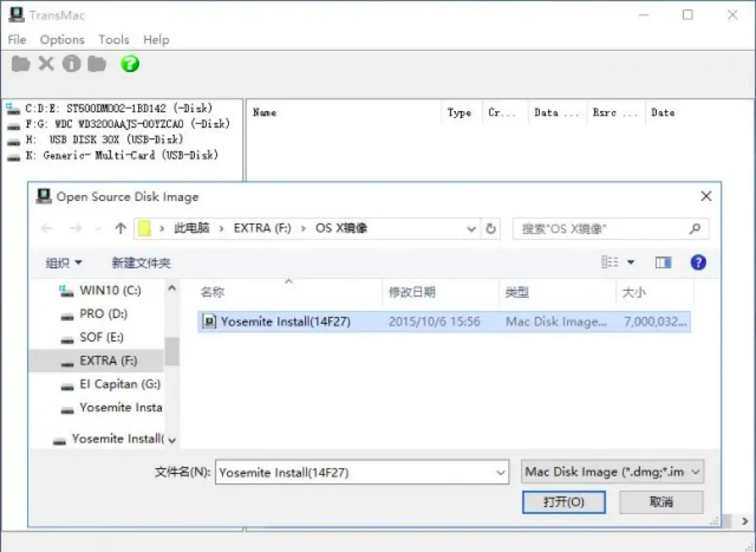Click the refresh icon beside address bar
The height and width of the screenshot is (552, 756).
pyautogui.click(x=491, y=228)
